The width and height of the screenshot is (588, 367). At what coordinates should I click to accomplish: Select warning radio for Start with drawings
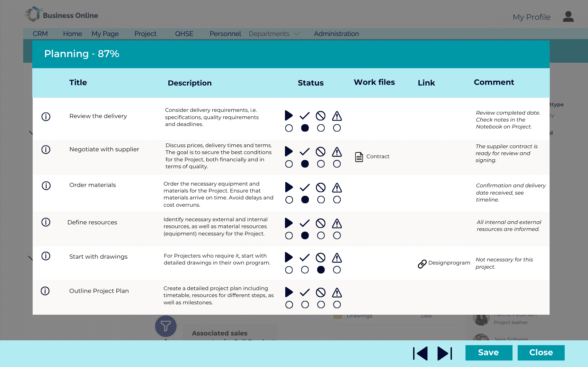point(337,270)
